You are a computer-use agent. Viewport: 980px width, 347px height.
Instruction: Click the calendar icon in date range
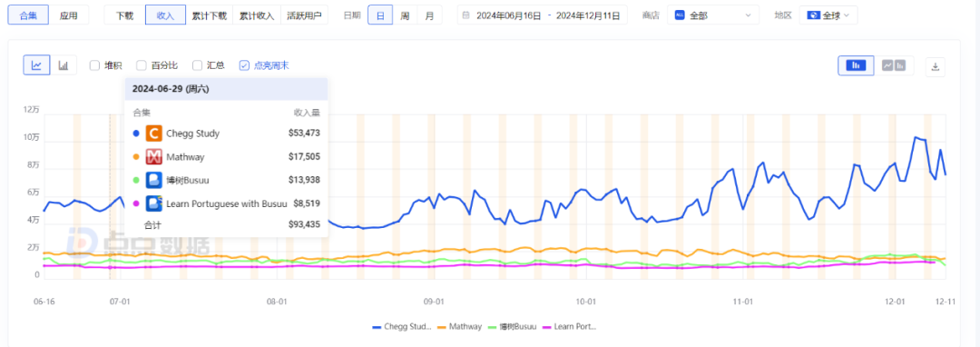[466, 15]
